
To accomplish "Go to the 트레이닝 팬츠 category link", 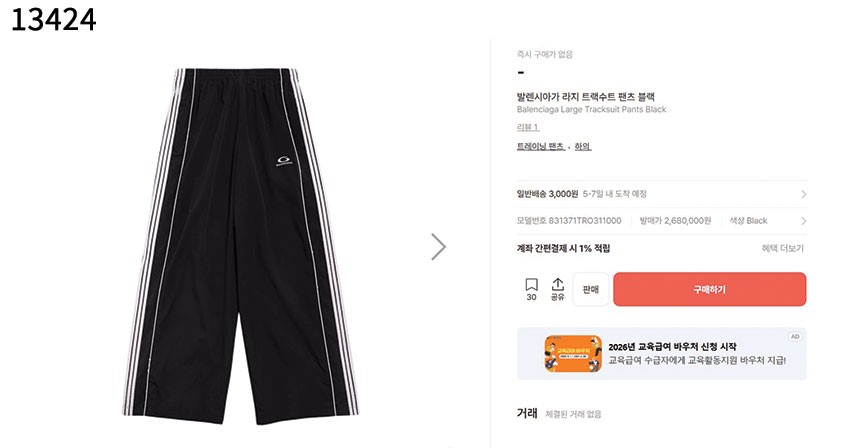I will [x=540, y=146].
